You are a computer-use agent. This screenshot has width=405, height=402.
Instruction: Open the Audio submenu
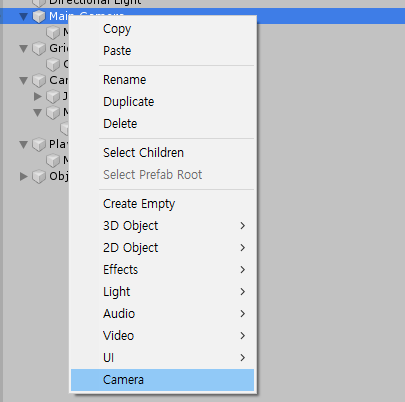(162, 314)
